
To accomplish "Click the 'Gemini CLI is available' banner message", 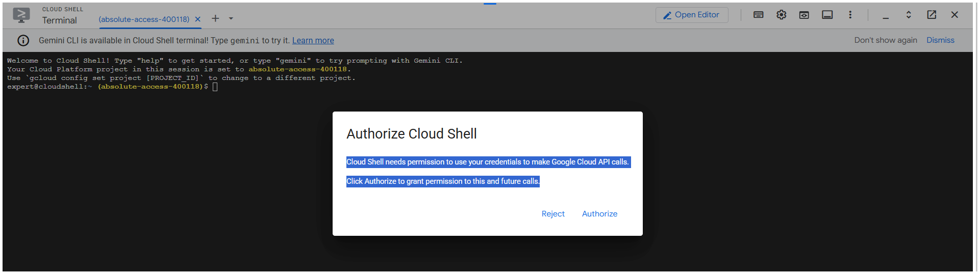I will coord(164,40).
